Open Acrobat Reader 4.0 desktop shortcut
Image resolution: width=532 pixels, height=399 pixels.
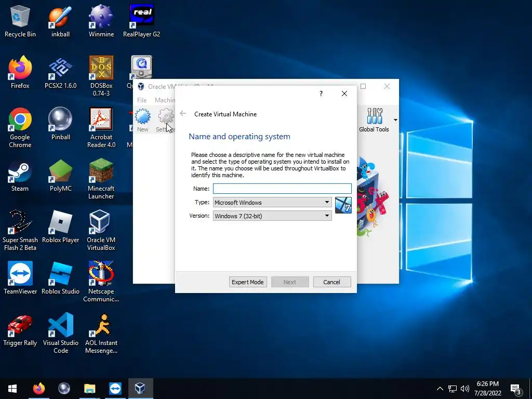coord(101,128)
